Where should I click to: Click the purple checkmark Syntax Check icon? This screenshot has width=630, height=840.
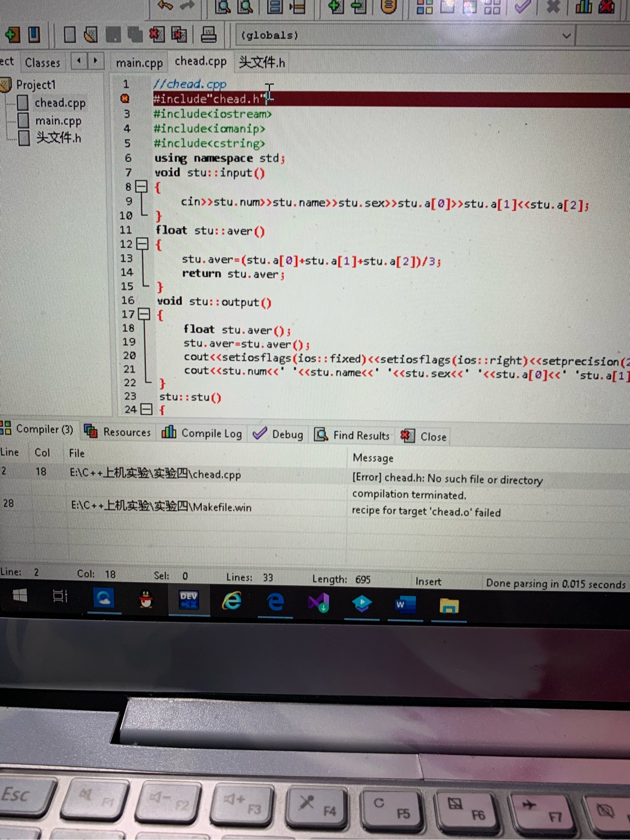(x=522, y=7)
